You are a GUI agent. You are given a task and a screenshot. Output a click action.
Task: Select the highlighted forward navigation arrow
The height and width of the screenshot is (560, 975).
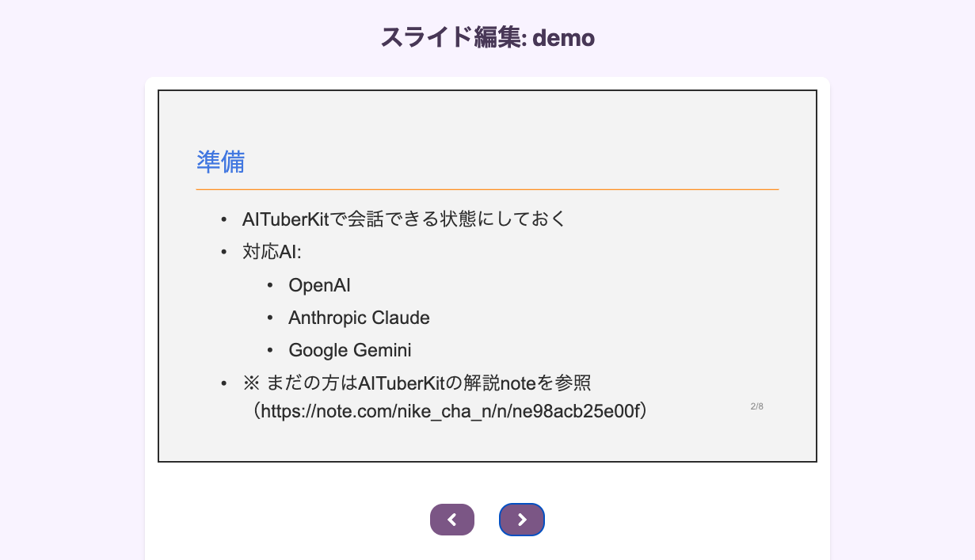tap(521, 520)
